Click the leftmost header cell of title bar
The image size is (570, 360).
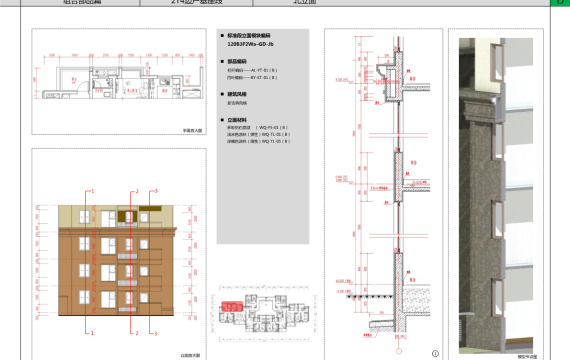80,3
